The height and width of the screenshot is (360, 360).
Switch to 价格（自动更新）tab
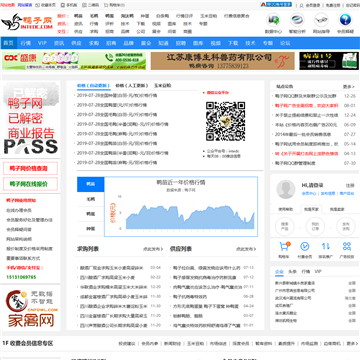coord(93,86)
